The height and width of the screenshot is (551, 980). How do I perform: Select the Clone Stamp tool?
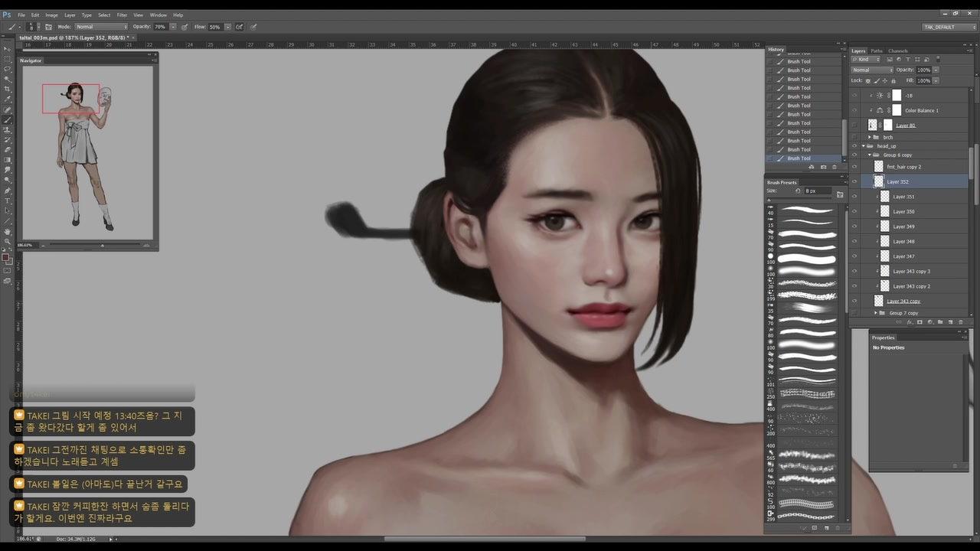(x=8, y=130)
